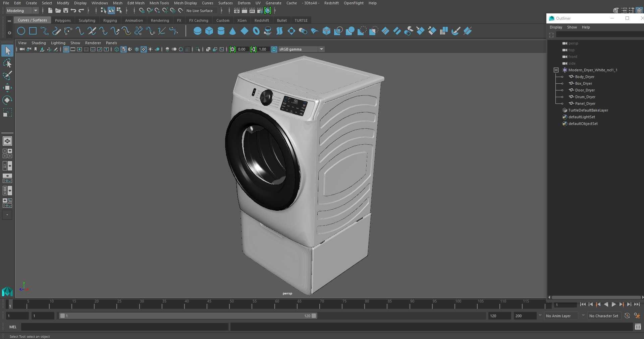The image size is (644, 339).
Task: Click frame 60 on the time slider
Action: tap(277, 304)
